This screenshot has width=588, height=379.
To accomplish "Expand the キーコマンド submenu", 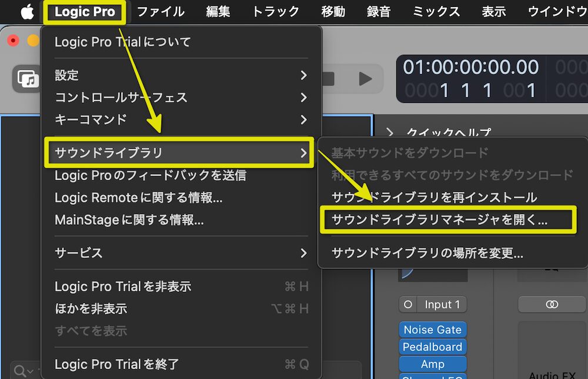I will point(182,119).
